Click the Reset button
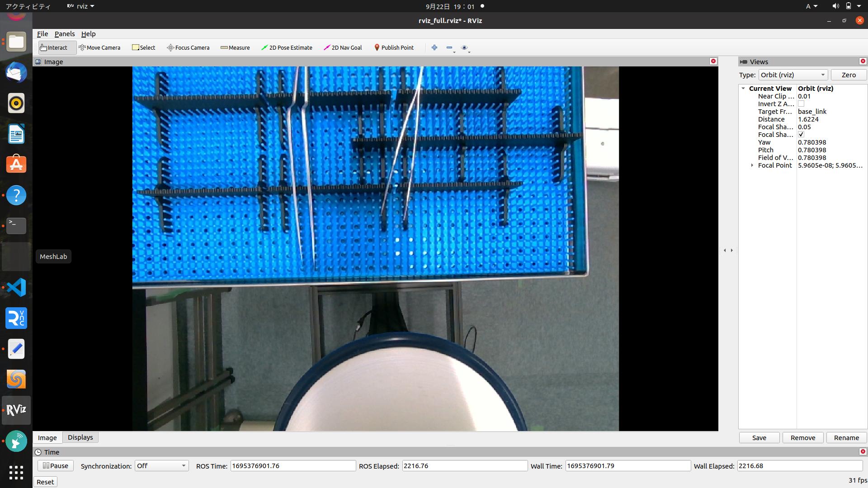The height and width of the screenshot is (488, 868). (45, 482)
